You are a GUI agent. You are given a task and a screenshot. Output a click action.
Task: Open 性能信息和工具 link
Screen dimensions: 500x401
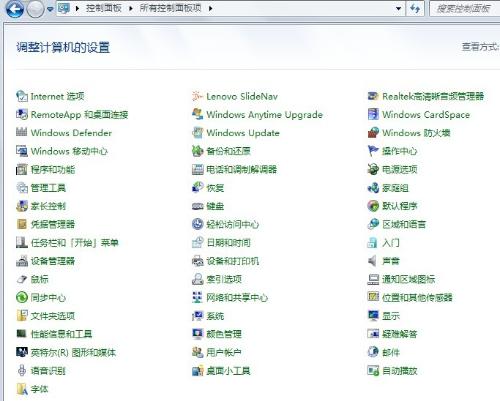(62, 334)
